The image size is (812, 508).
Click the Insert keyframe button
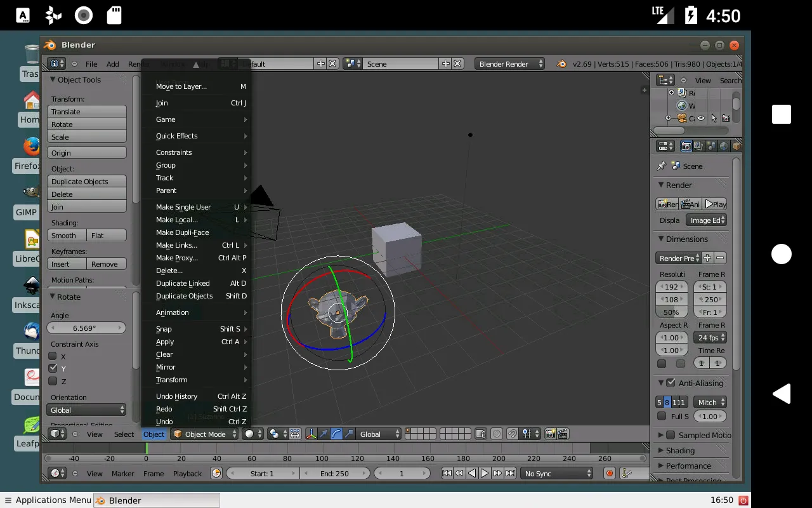[67, 264]
